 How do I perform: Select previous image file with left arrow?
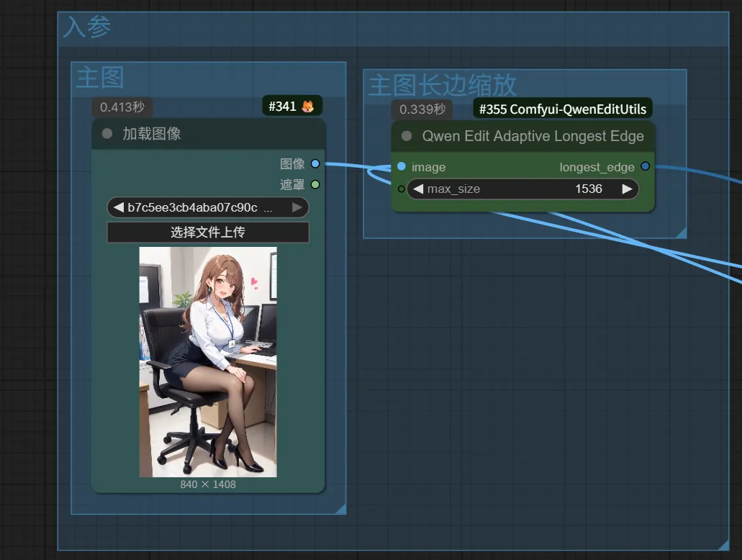coord(119,208)
